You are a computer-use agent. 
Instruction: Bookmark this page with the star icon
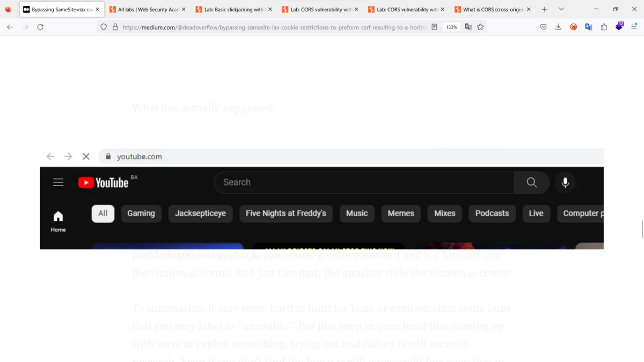tap(480, 27)
